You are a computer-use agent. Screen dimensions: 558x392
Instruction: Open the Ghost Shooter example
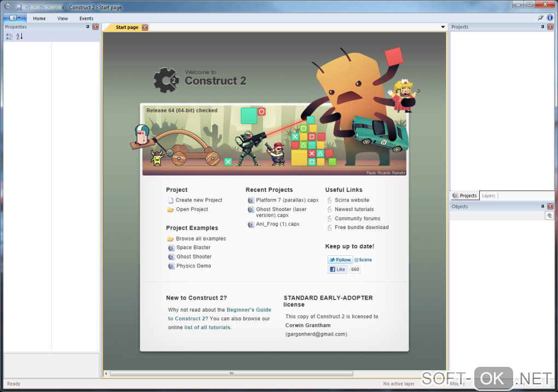(194, 256)
